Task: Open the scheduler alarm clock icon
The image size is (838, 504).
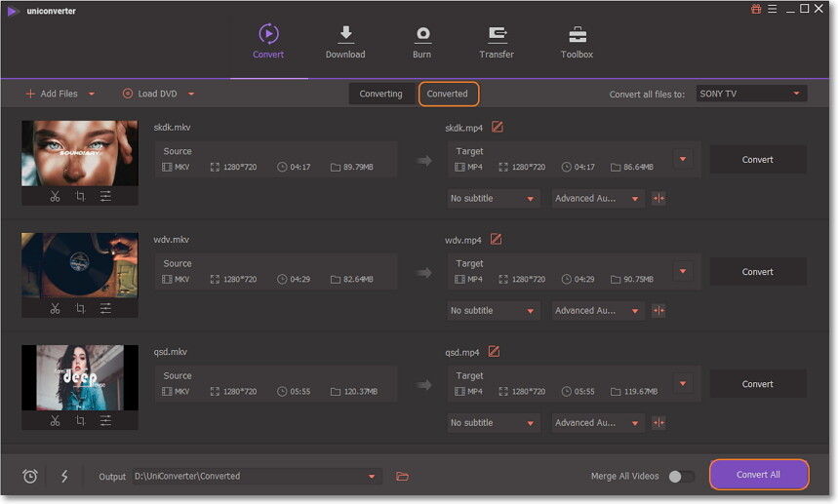Action: coord(30,477)
